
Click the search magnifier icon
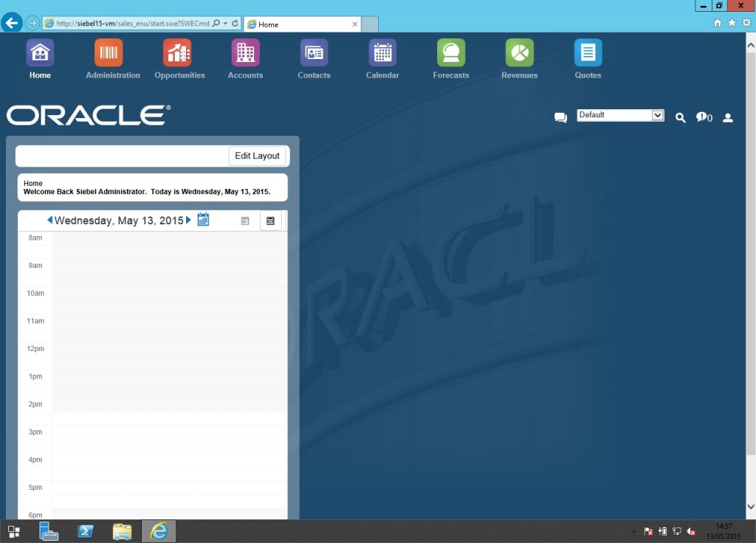(x=680, y=117)
